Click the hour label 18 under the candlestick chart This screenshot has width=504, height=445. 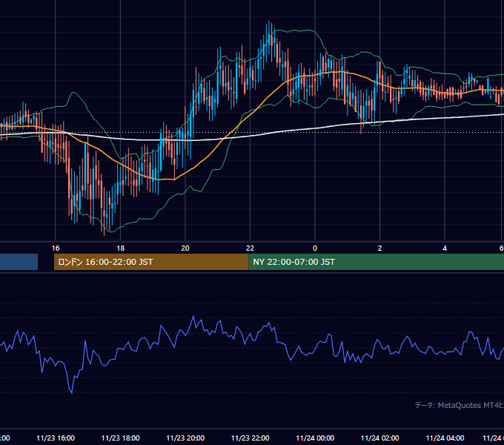click(121, 248)
